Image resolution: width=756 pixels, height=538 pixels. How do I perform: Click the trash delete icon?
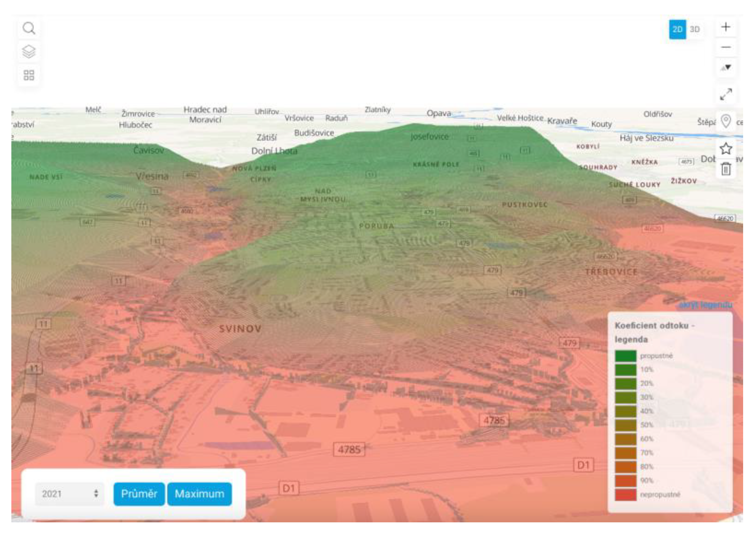pos(726,169)
